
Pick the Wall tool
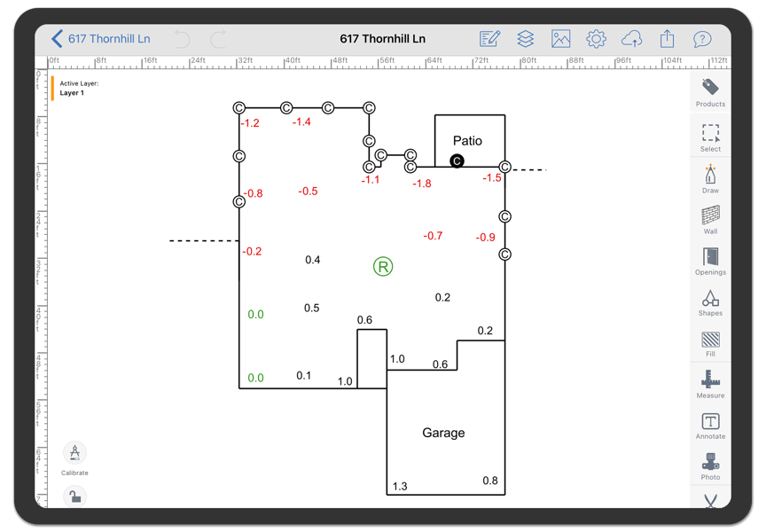coord(710,218)
